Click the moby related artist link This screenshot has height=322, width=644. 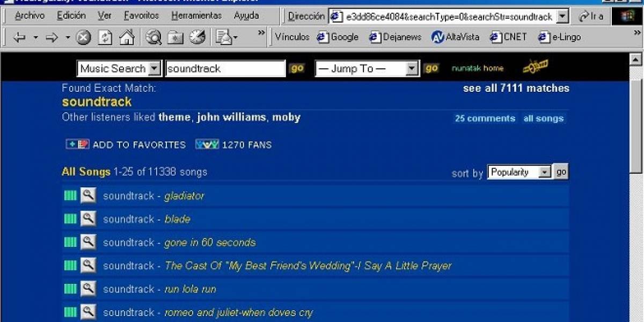point(286,117)
